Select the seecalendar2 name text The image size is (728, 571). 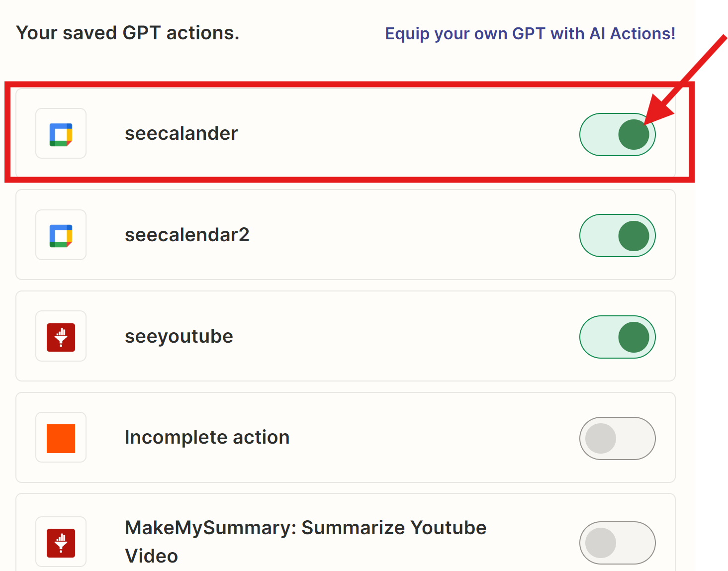click(187, 235)
